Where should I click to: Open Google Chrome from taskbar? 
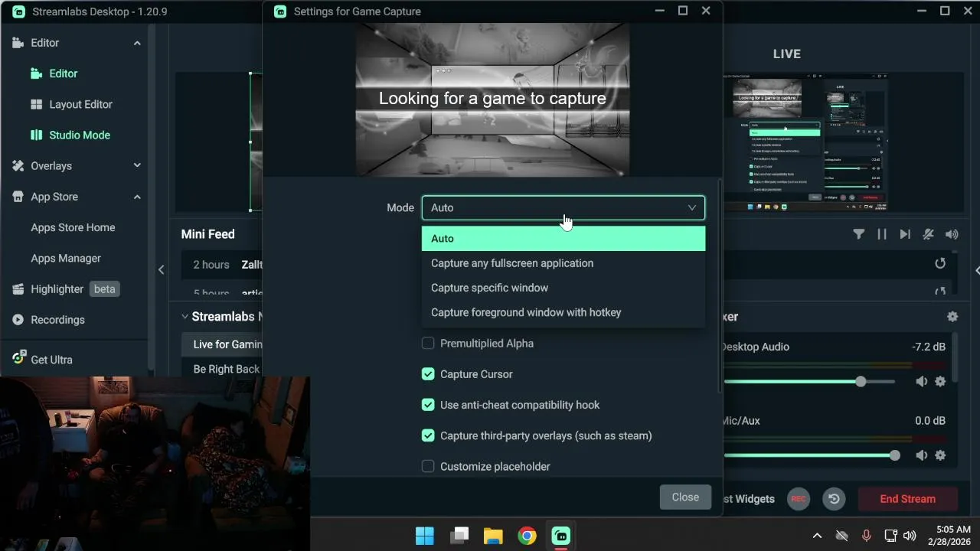point(527,536)
